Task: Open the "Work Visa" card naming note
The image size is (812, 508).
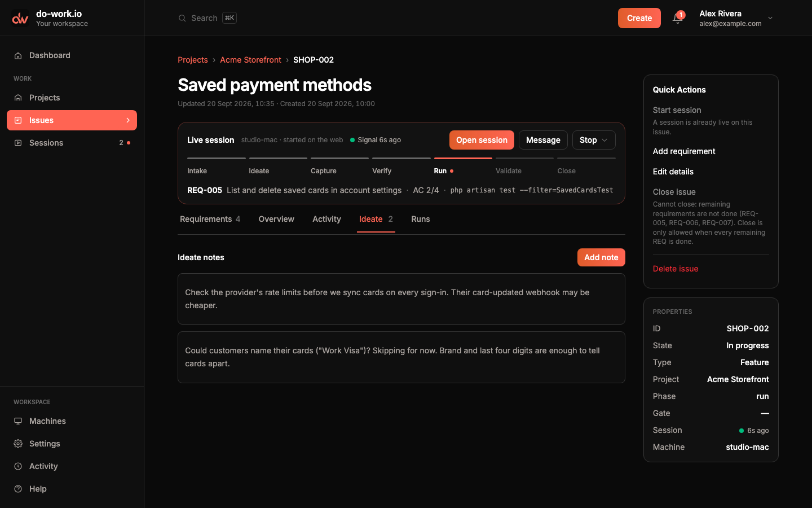Action: [401, 357]
